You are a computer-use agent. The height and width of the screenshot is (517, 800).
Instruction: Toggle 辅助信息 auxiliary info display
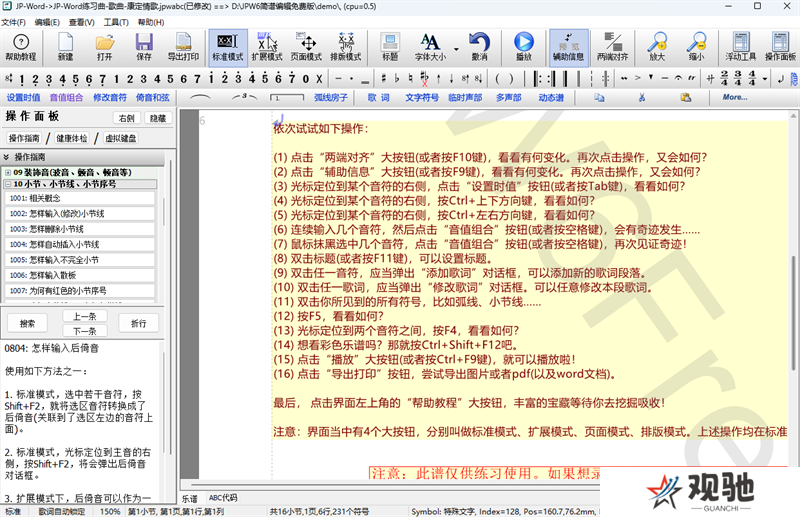coord(568,47)
